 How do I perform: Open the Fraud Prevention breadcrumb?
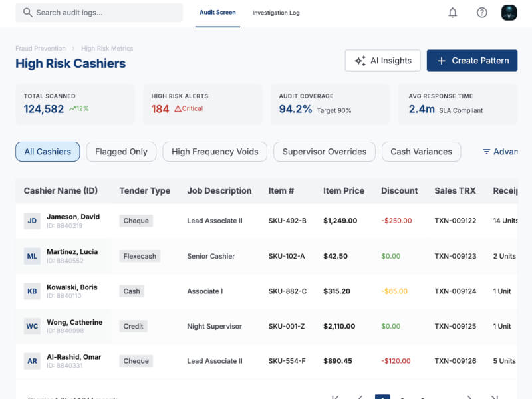[41, 48]
